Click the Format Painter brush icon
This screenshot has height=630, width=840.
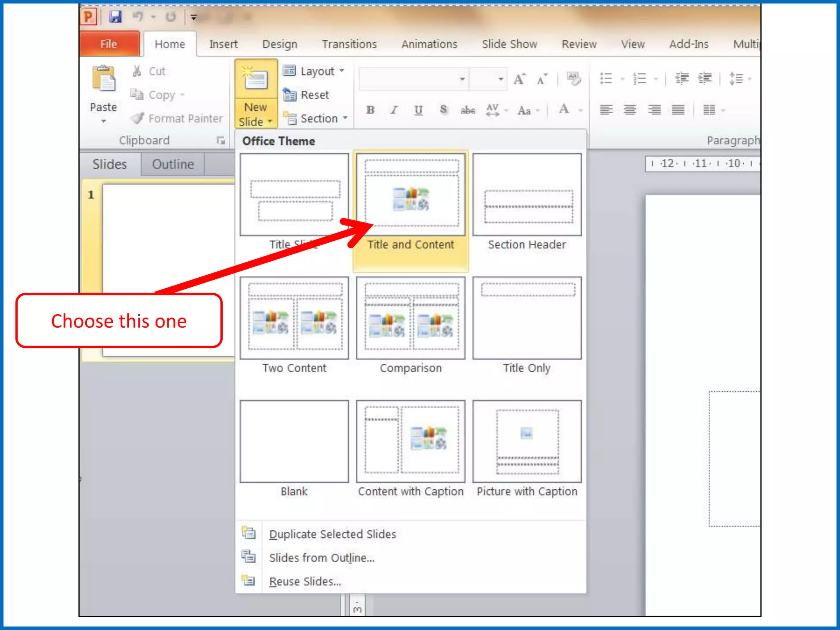[137, 119]
